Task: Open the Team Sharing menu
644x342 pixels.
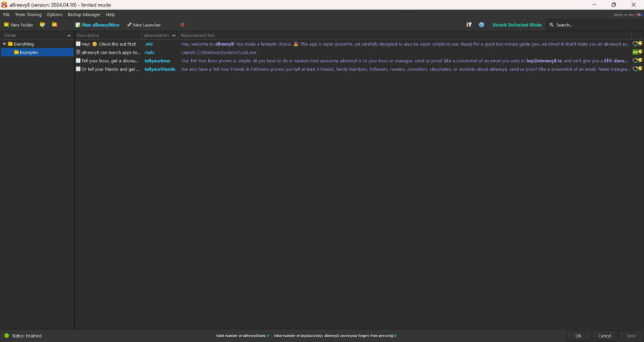Action: click(x=28, y=14)
